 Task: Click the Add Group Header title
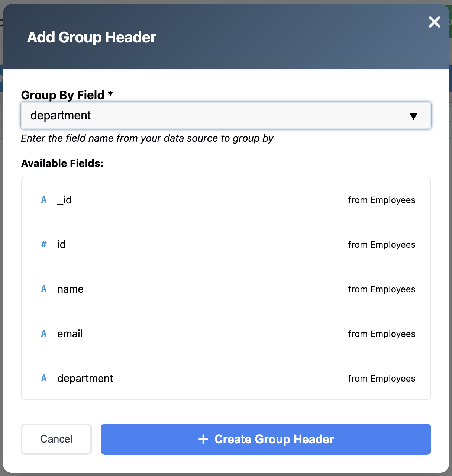coord(91,37)
